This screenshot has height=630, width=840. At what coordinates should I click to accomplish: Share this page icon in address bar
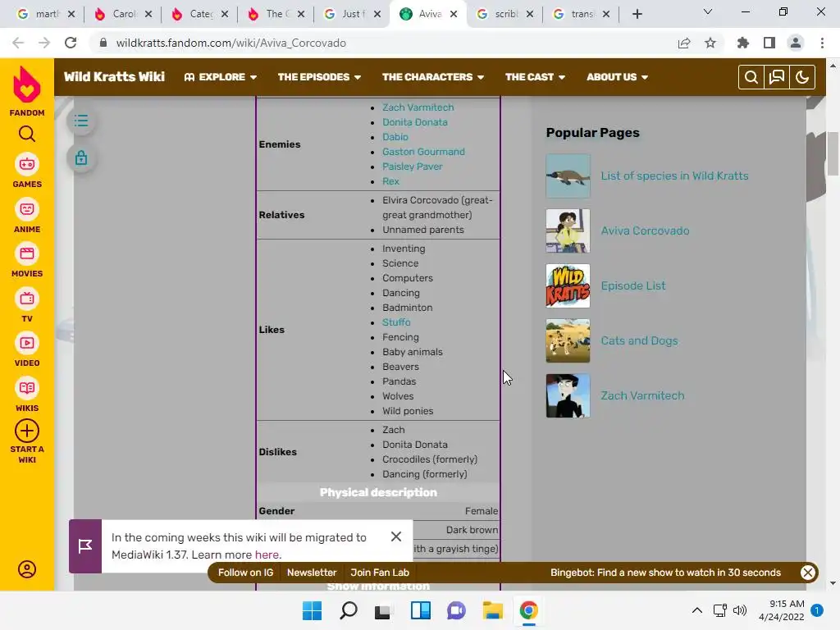684,43
